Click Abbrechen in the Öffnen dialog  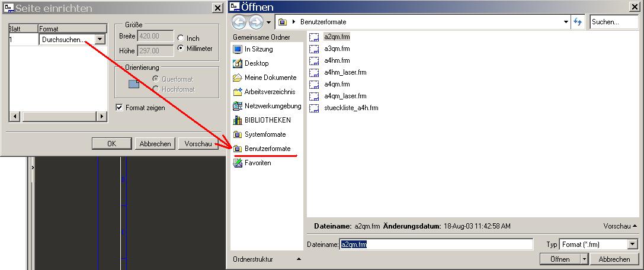point(614,259)
